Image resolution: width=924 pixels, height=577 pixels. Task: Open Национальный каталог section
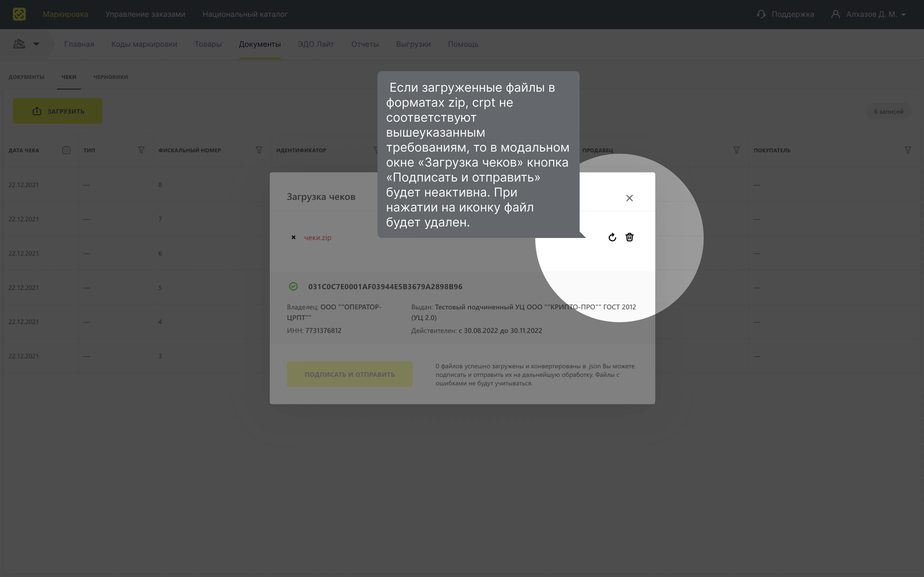pos(245,14)
